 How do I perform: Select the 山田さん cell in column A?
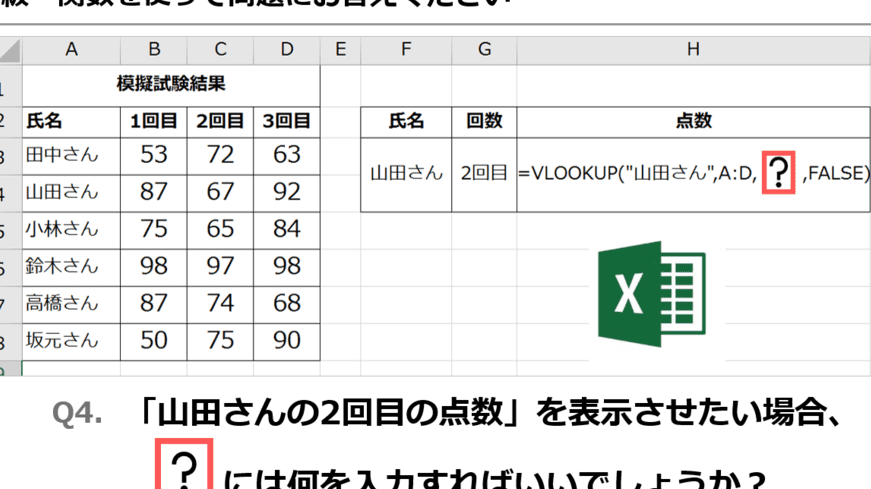point(71,193)
